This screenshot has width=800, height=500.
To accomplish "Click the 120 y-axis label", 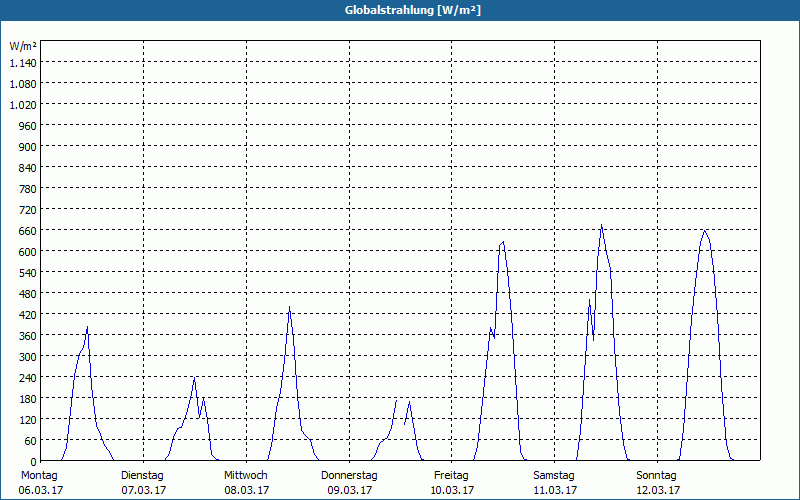I will pos(28,419).
